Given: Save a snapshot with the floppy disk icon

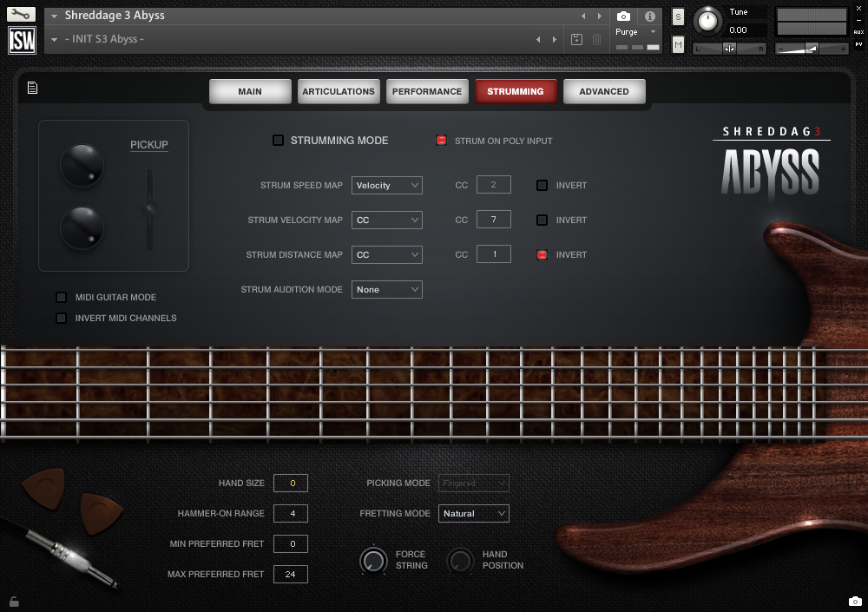Looking at the screenshot, I should tap(575, 39).
